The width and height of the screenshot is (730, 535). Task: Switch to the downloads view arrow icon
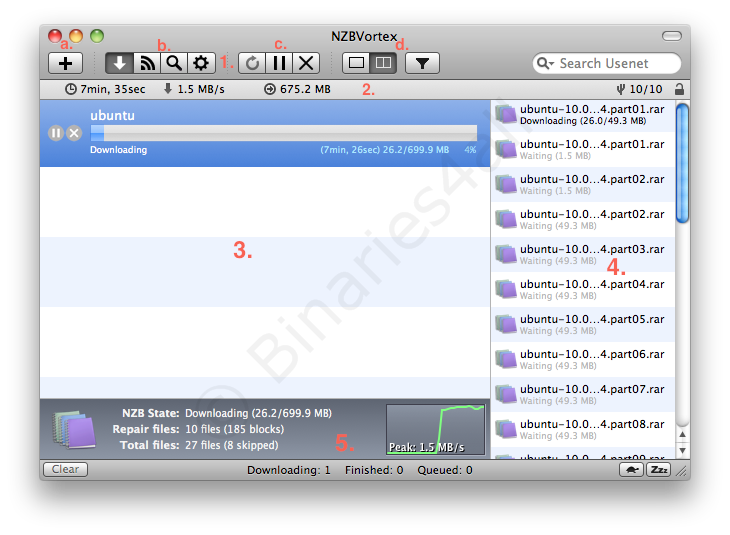(x=119, y=63)
